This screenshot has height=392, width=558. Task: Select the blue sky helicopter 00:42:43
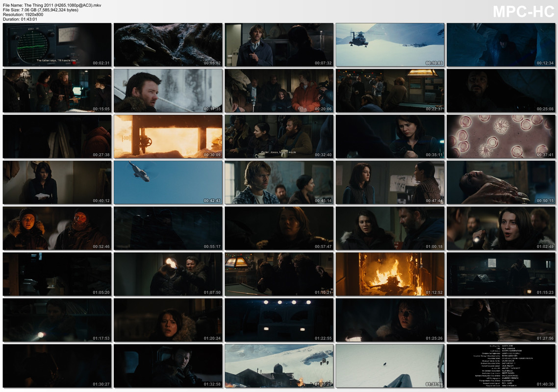(x=168, y=182)
